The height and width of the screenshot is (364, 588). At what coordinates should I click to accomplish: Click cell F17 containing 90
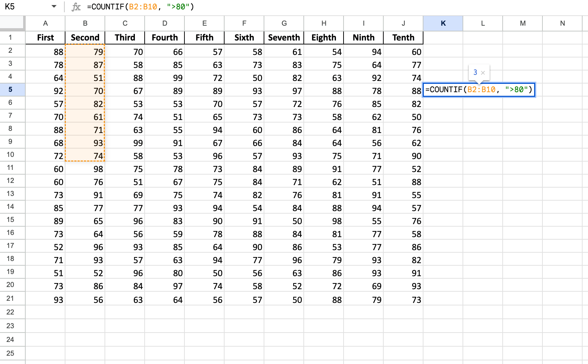pos(244,246)
